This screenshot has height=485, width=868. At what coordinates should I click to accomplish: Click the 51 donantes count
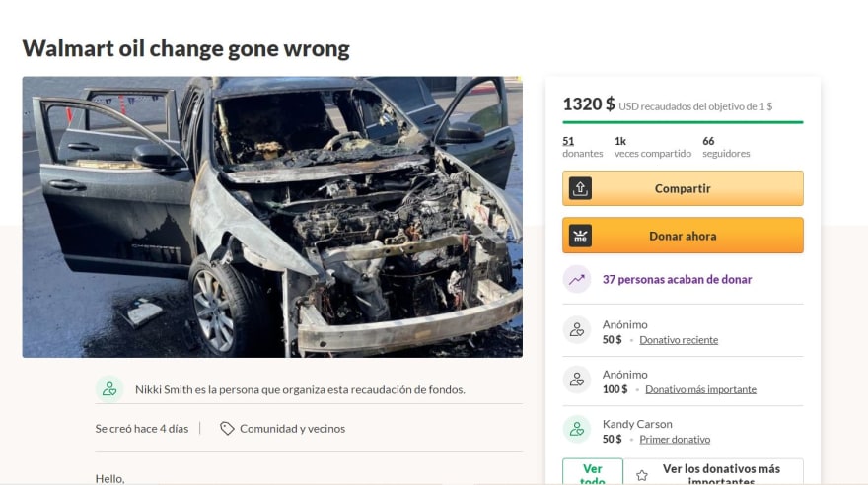click(582, 147)
